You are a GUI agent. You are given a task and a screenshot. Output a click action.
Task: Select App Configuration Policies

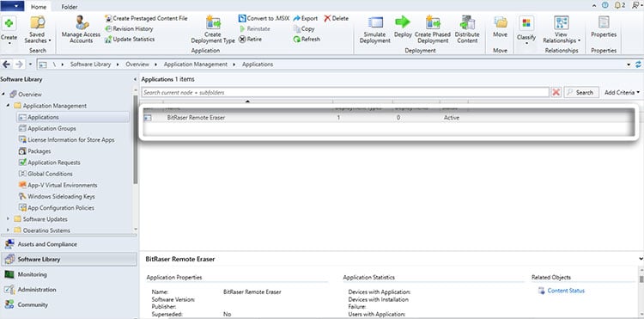pos(57,208)
